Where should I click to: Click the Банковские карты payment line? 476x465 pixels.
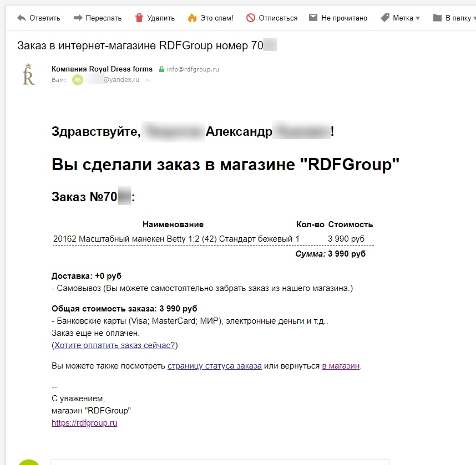pos(190,321)
